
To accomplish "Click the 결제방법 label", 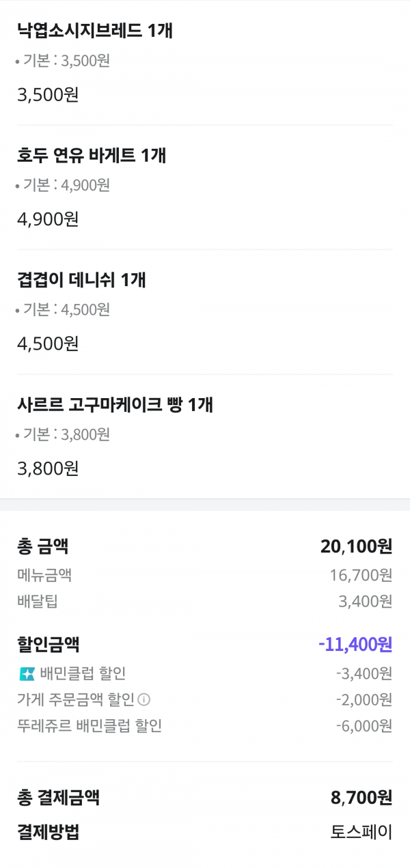I will [48, 832].
